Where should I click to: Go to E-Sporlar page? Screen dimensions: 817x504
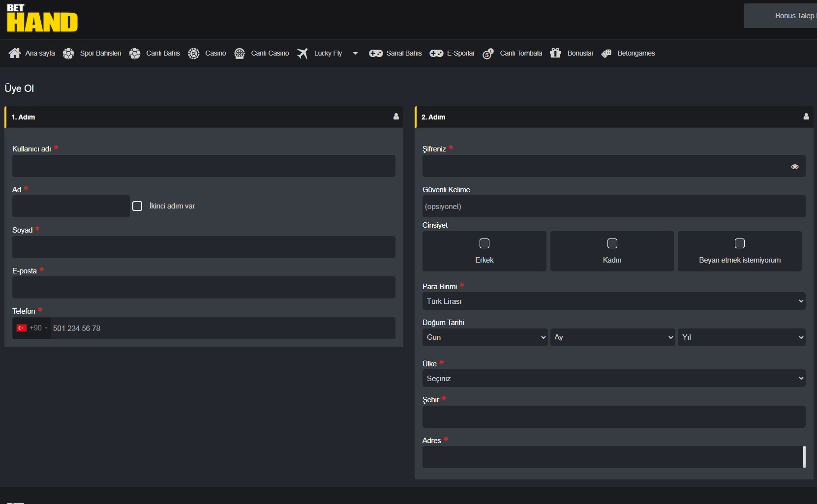(461, 53)
